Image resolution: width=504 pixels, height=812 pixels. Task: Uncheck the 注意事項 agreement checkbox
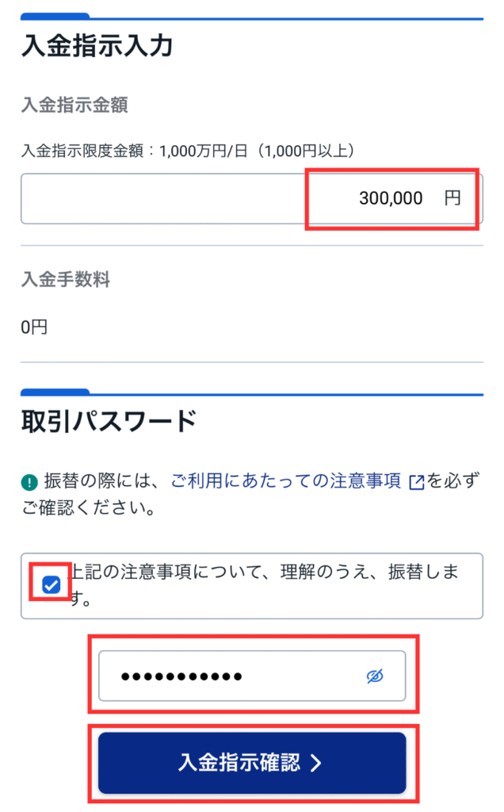(x=51, y=586)
